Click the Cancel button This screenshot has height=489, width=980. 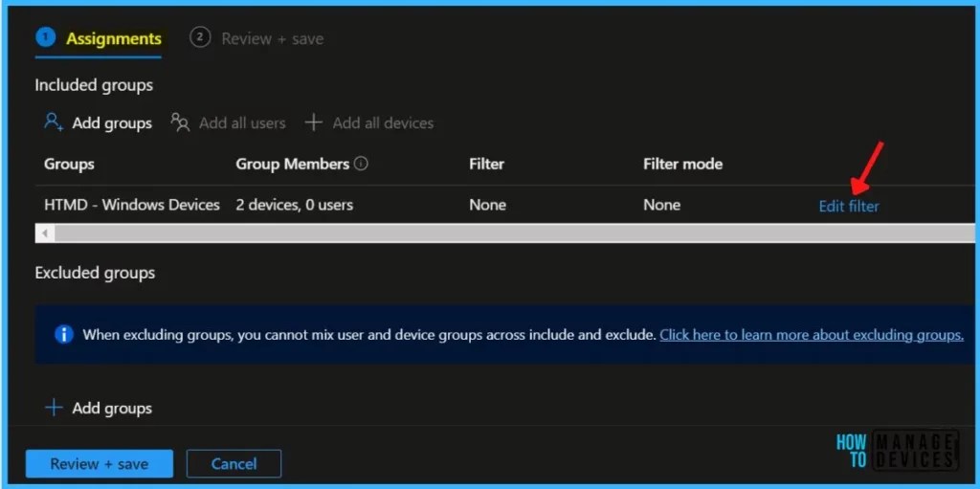(234, 464)
